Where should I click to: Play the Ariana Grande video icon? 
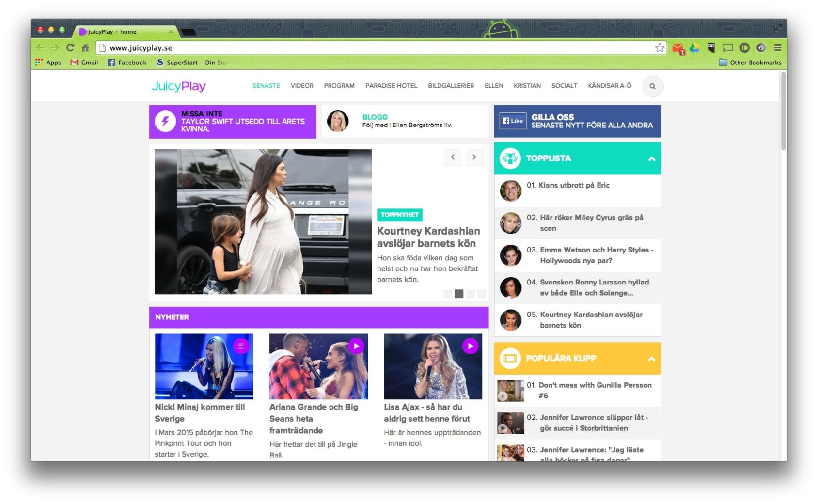tap(356, 346)
